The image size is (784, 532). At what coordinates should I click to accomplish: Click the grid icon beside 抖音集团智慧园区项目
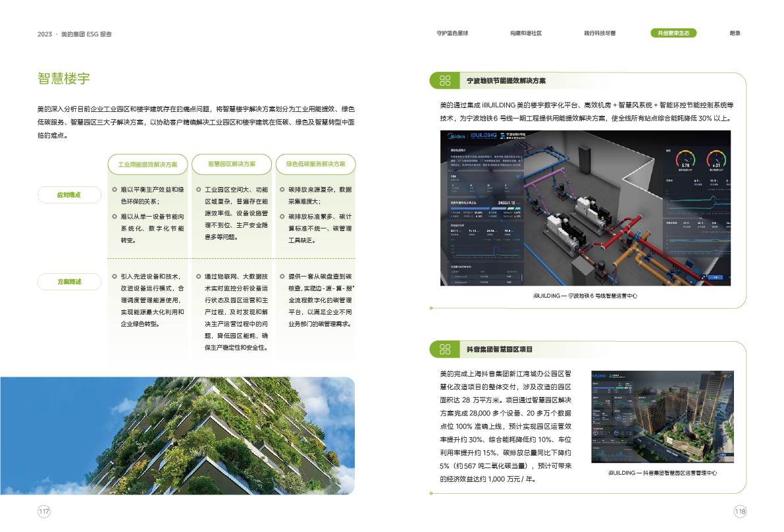point(445,349)
